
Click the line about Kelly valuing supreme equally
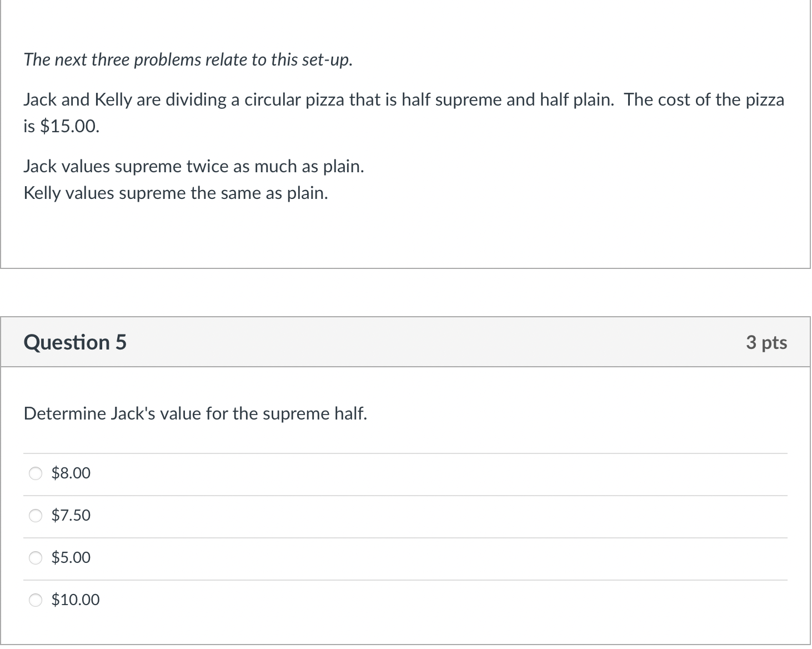click(x=176, y=193)
